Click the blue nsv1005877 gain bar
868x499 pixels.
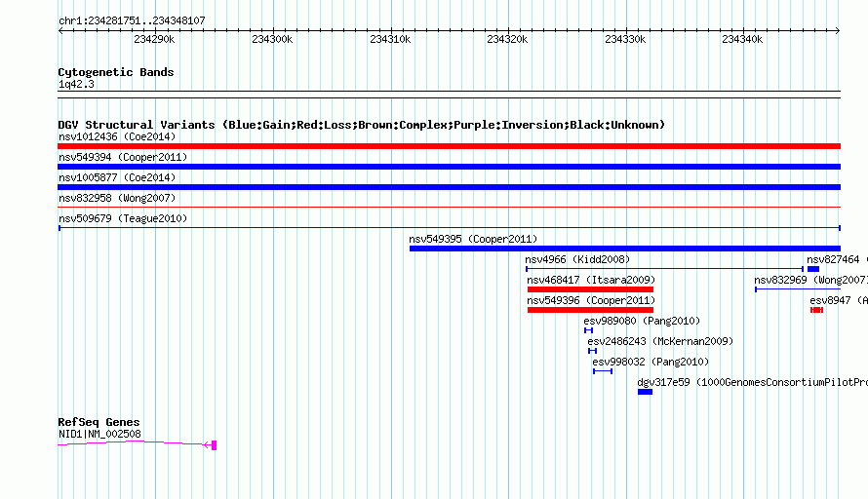click(449, 187)
